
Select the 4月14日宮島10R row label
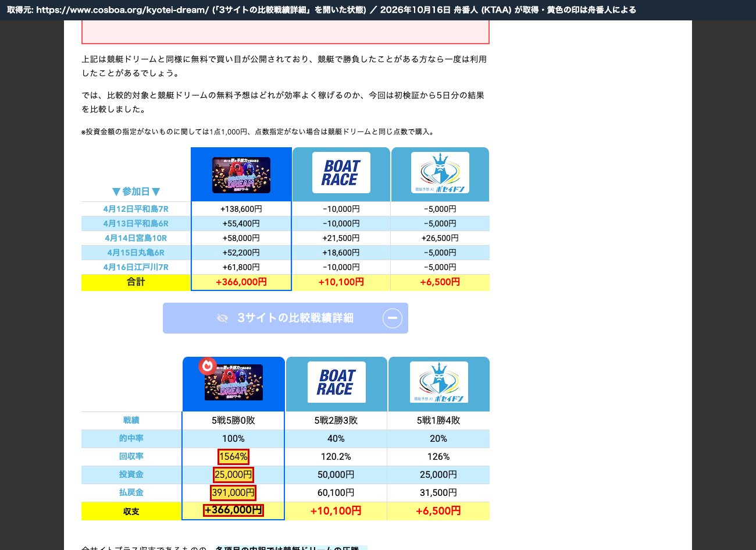(136, 238)
